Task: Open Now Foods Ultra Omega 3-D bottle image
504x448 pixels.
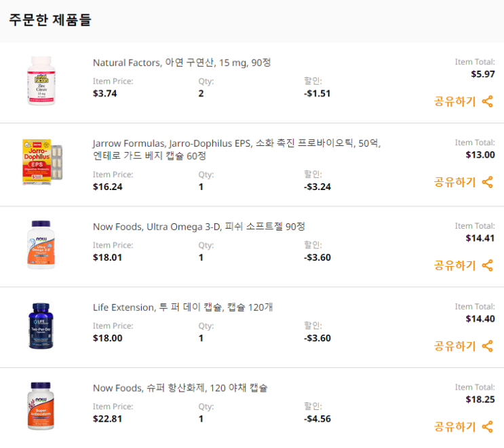Action: click(x=41, y=245)
